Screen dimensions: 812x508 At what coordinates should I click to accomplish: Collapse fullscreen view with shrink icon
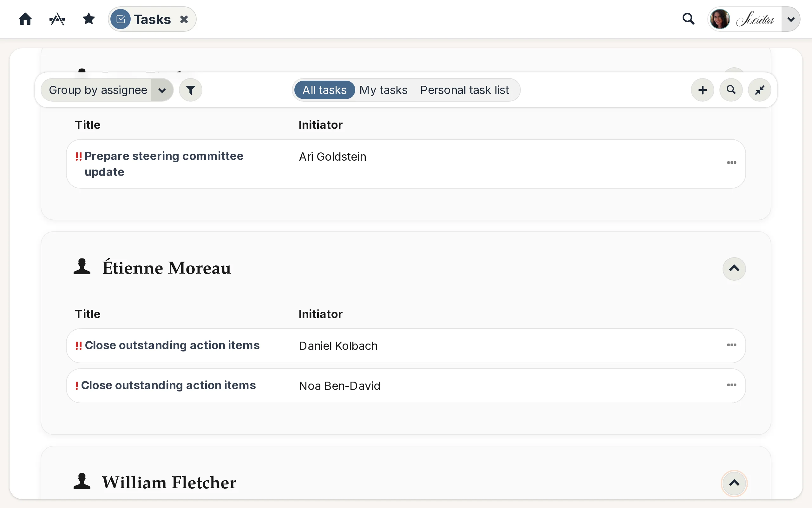[759, 90]
